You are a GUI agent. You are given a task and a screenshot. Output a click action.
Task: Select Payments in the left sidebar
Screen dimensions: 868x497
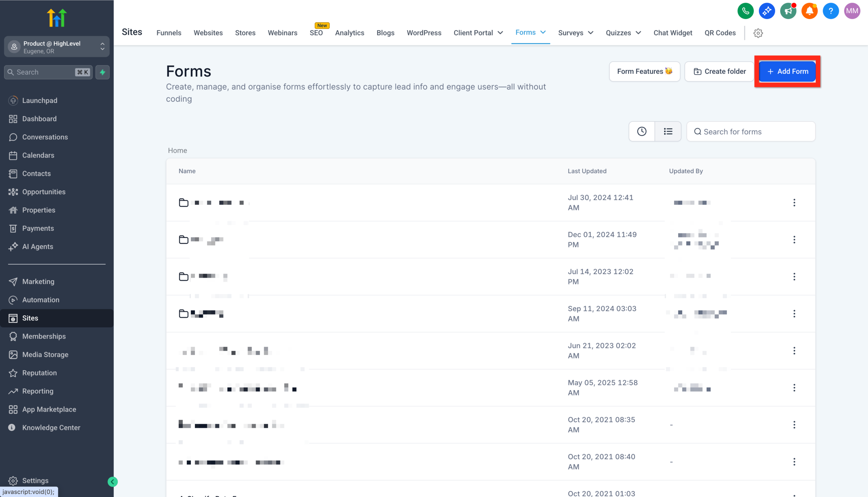pyautogui.click(x=38, y=228)
